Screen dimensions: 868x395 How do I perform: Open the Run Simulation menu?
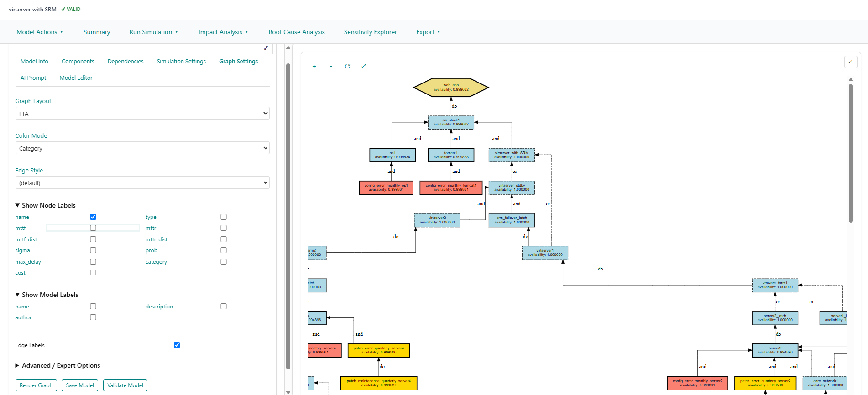[x=153, y=32]
